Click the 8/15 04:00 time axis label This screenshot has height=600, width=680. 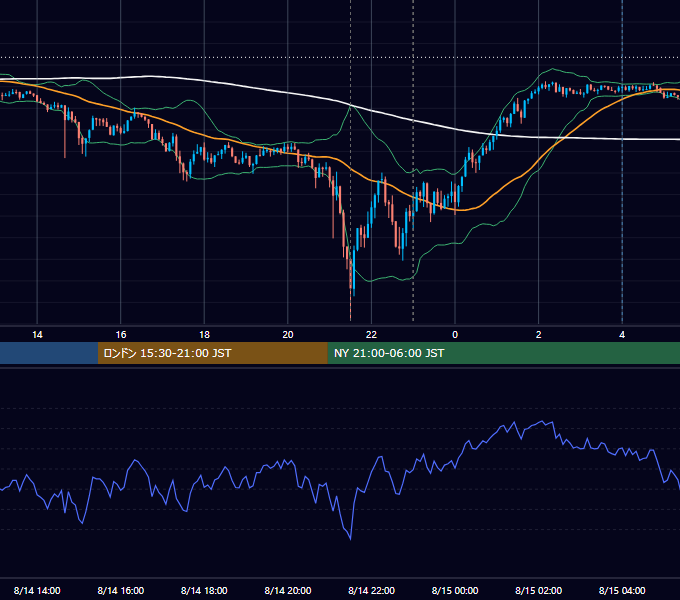(x=622, y=590)
